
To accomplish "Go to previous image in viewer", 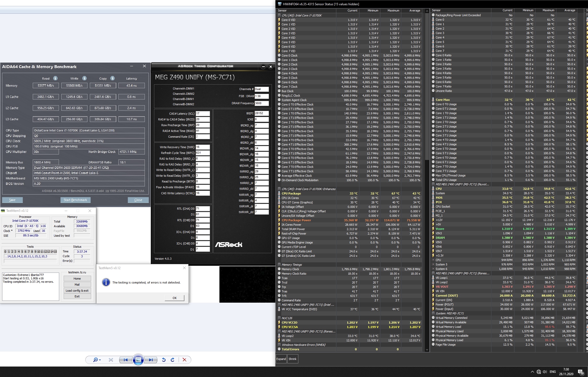I will pyautogui.click(x=125, y=360).
